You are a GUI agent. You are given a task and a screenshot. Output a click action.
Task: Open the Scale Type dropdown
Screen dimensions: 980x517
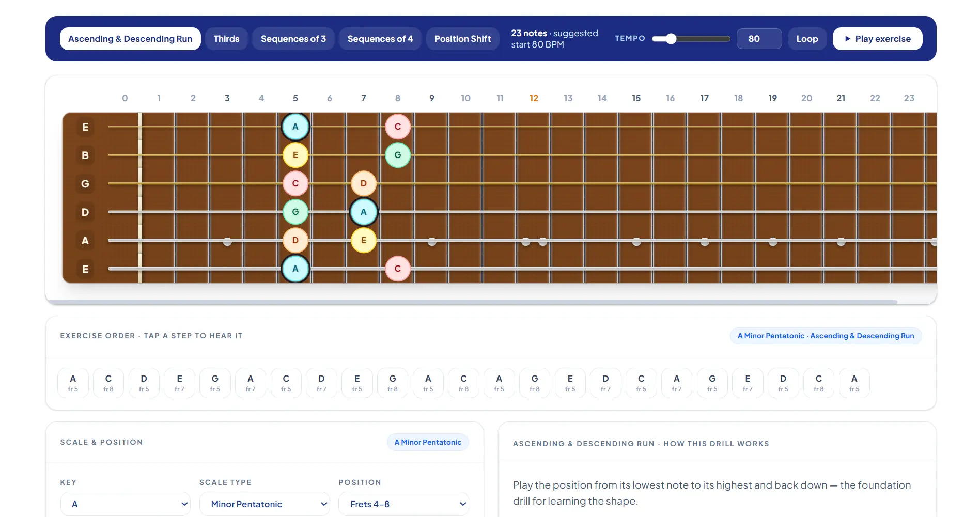pyautogui.click(x=265, y=504)
